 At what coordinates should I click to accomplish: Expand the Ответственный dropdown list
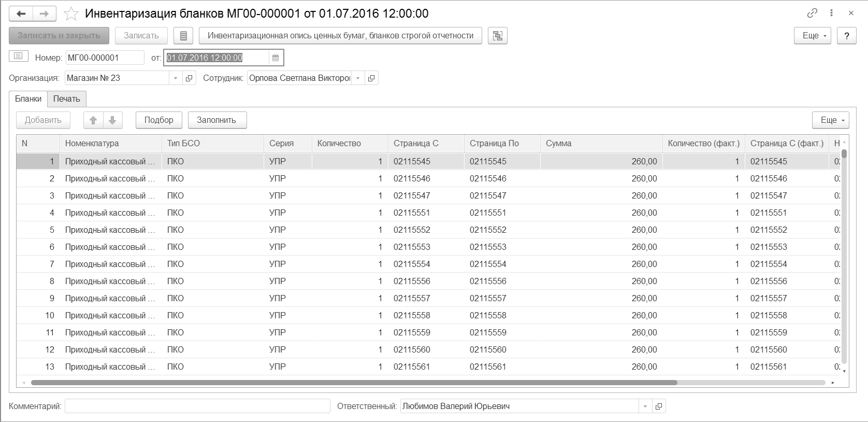645,406
